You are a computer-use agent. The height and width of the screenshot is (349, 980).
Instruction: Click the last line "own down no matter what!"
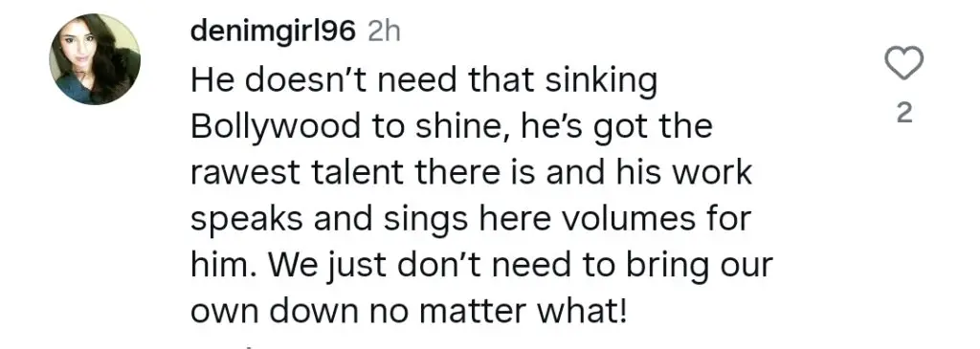(x=408, y=312)
